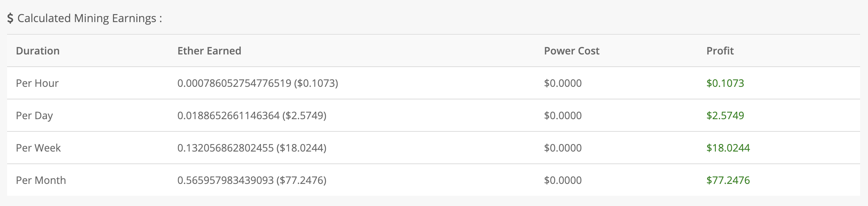Click the green hourly profit $0.1073
The image size is (868, 206).
(x=725, y=83)
